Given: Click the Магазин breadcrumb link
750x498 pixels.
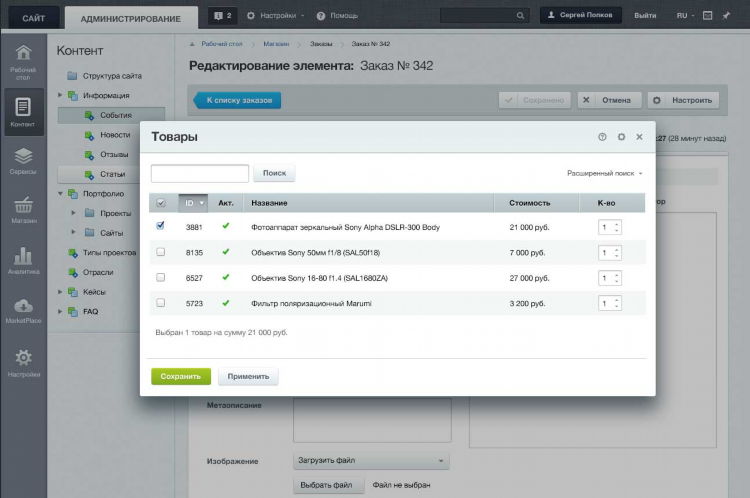Looking at the screenshot, I should pyautogui.click(x=276, y=44).
